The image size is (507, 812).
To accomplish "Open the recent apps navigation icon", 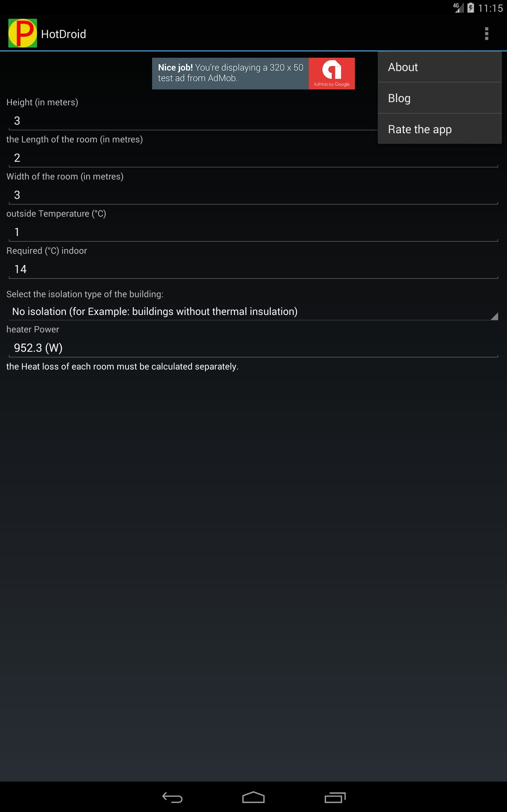I will click(335, 797).
